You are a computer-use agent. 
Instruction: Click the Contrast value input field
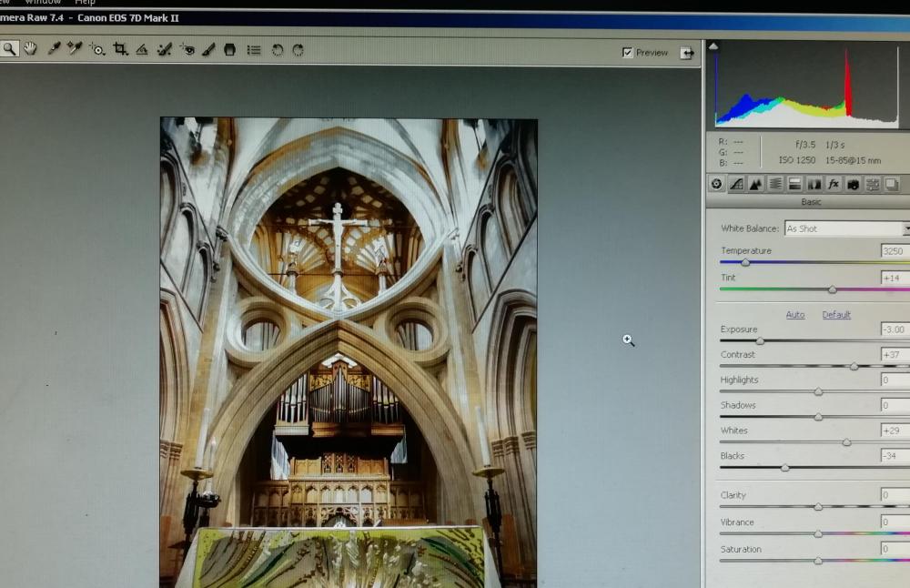894,355
